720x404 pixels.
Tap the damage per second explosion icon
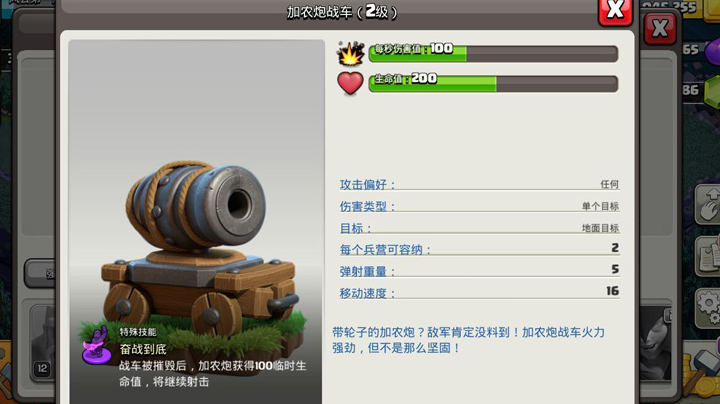[x=351, y=53]
